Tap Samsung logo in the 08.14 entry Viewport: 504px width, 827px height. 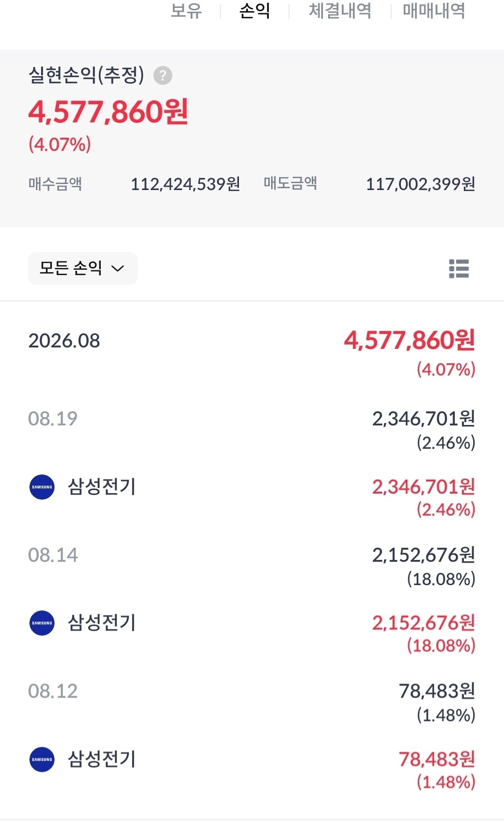pyautogui.click(x=42, y=623)
